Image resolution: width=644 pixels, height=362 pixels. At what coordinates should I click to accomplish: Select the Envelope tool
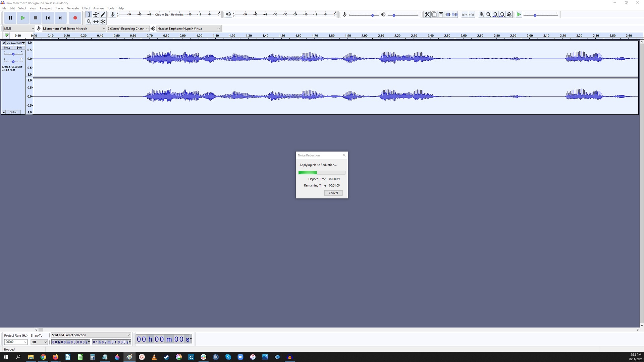coord(96,14)
